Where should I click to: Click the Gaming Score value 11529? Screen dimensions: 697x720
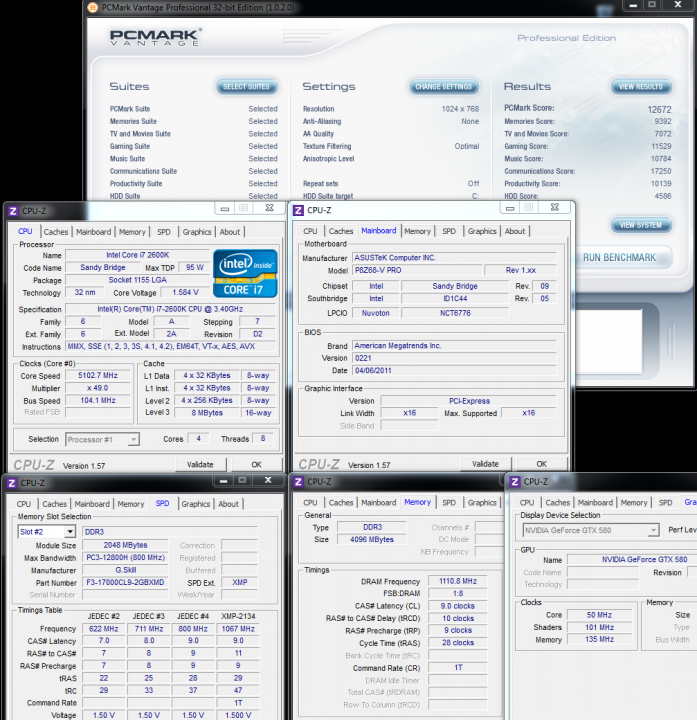click(x=661, y=146)
